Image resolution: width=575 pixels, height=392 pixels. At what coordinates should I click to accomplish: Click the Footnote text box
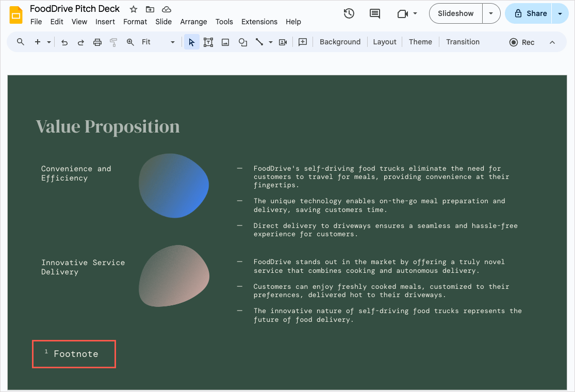74,354
